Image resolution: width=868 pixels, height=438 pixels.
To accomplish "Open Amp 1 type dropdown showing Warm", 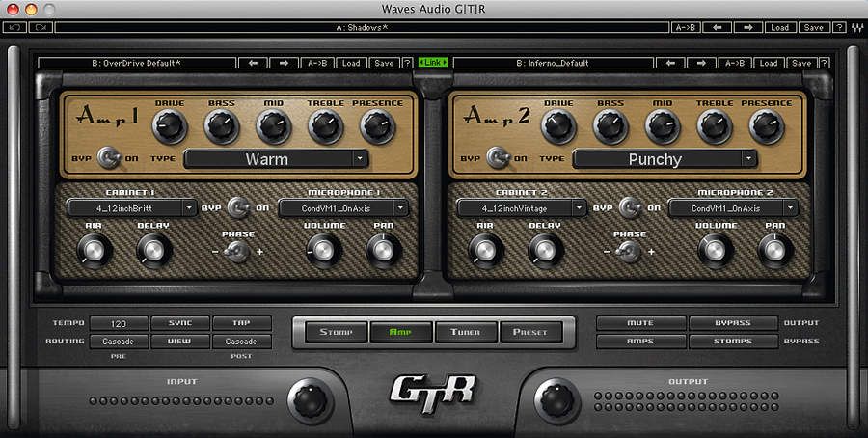I will (x=276, y=159).
